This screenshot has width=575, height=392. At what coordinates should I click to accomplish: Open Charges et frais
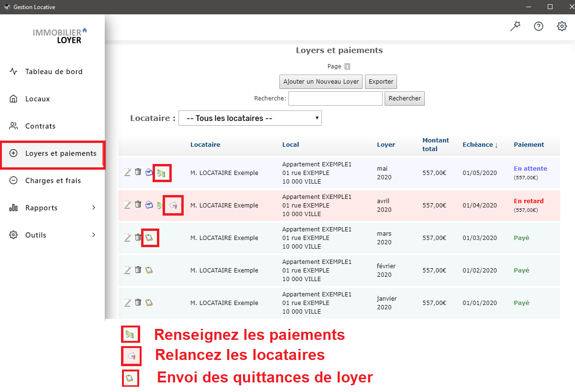click(53, 181)
